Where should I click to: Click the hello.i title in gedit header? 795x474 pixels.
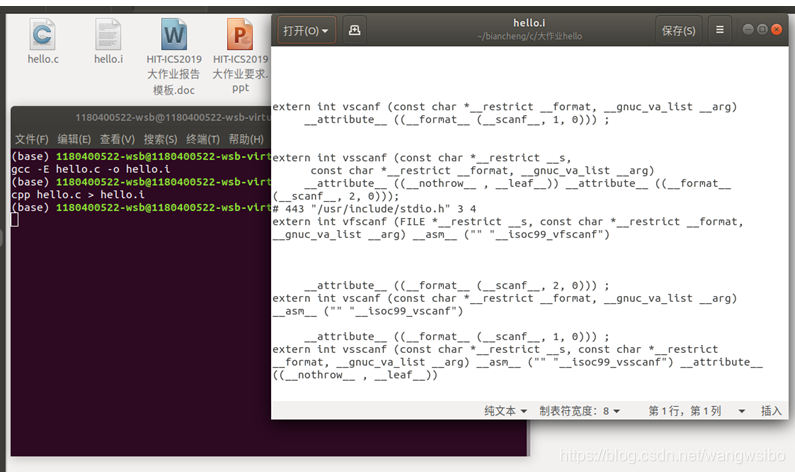pyautogui.click(x=529, y=23)
